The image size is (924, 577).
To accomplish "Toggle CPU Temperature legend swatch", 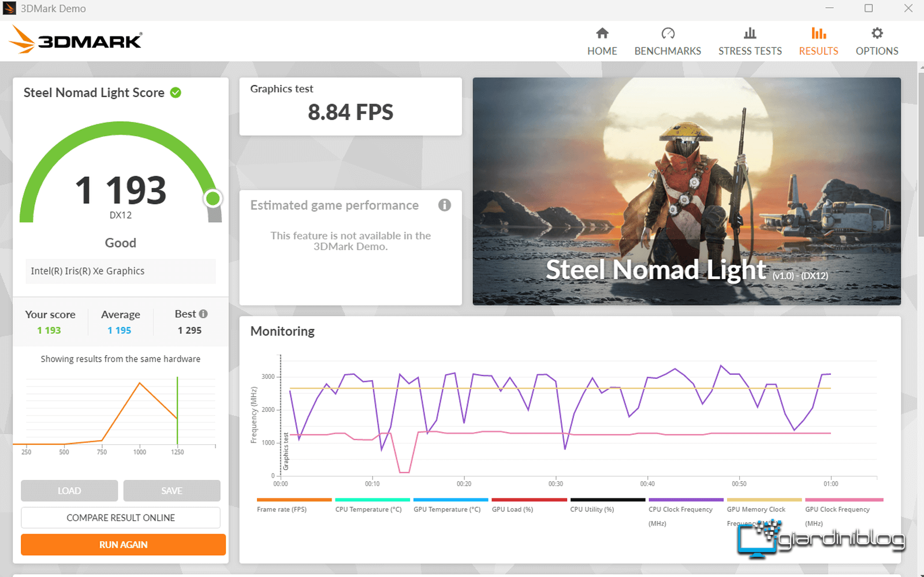I will pos(372,500).
